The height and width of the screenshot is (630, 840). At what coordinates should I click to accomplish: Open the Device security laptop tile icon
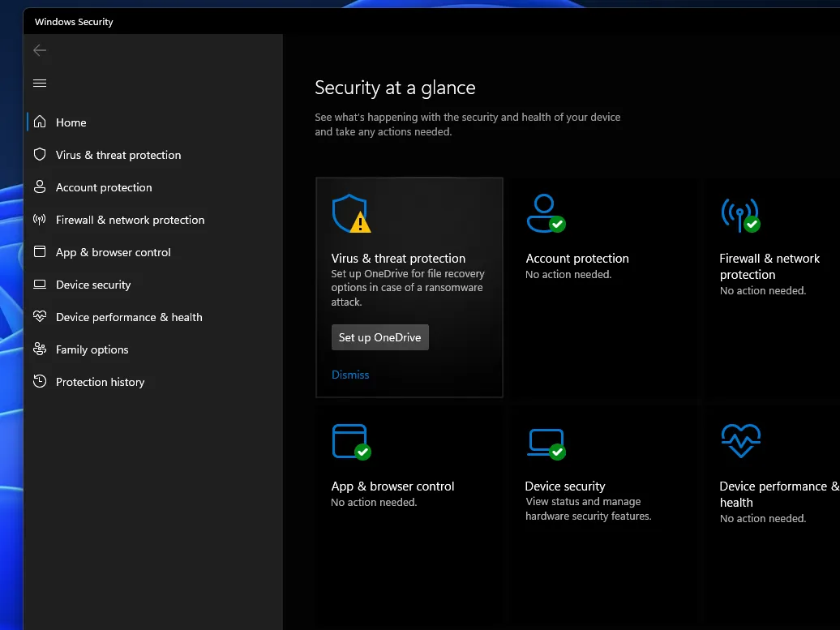click(x=545, y=442)
